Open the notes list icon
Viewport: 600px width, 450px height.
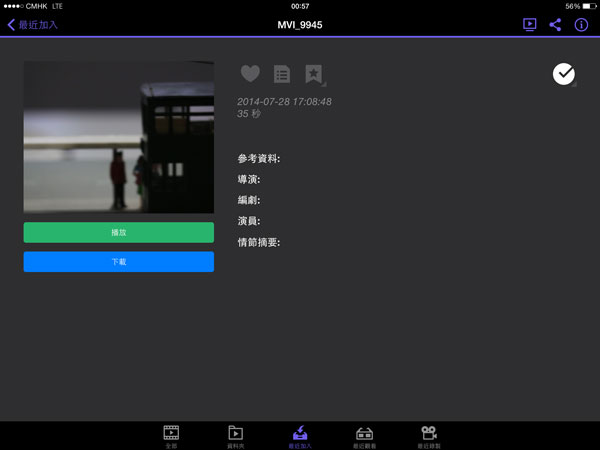pyautogui.click(x=282, y=74)
